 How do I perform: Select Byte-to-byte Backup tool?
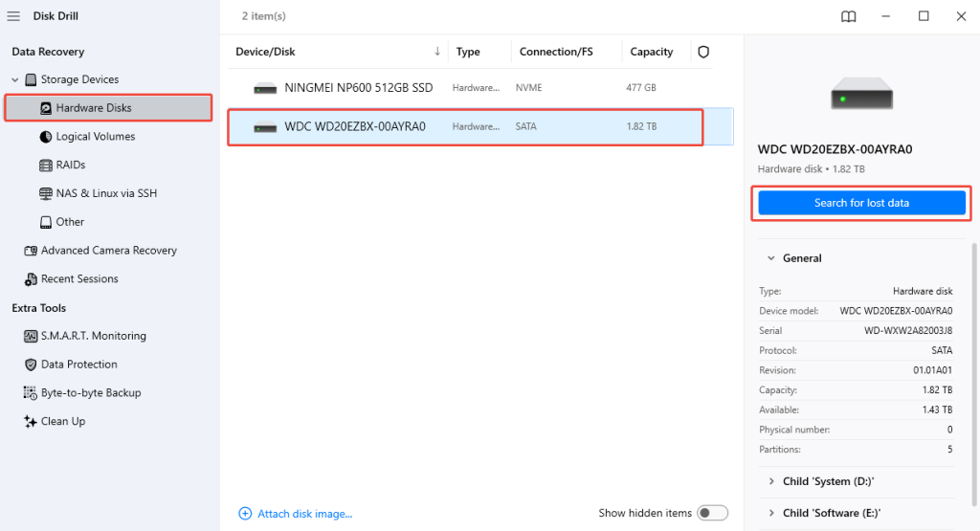coord(90,393)
